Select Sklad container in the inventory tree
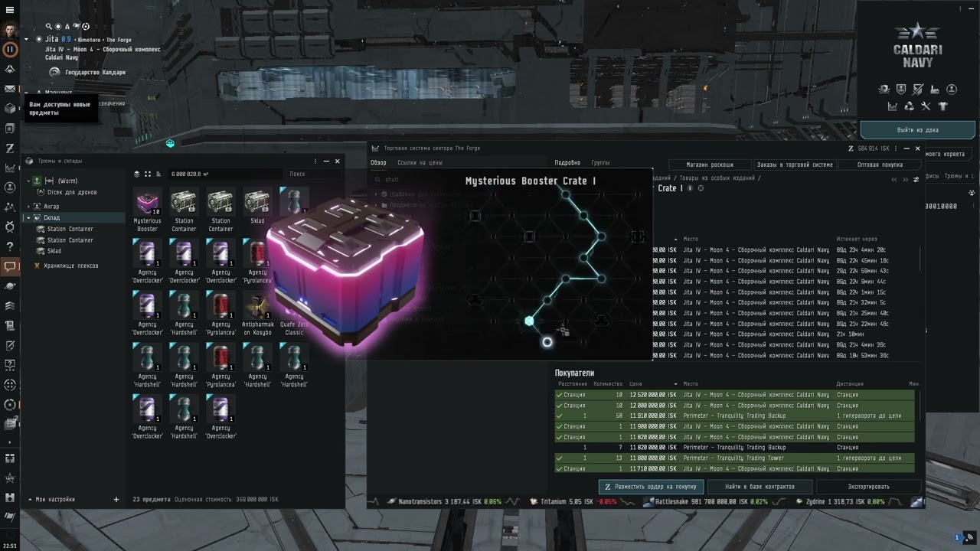Image resolution: width=980 pixels, height=551 pixels. point(54,251)
